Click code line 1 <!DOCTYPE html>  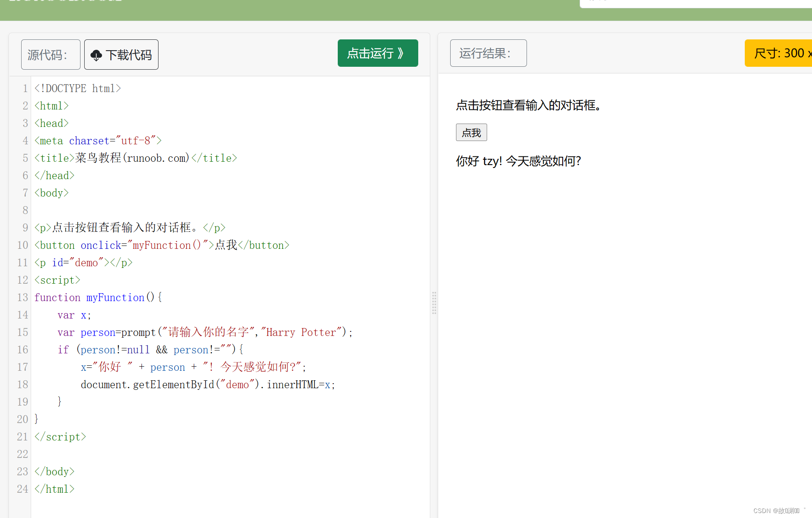click(78, 88)
